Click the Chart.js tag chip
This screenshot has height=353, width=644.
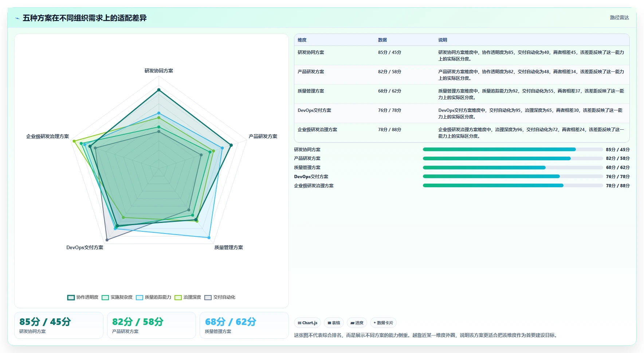pyautogui.click(x=307, y=323)
